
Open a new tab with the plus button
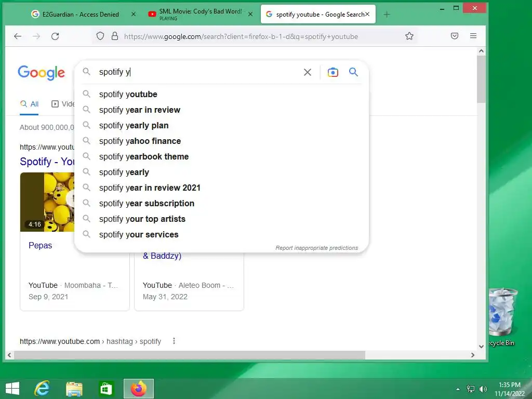click(x=387, y=14)
